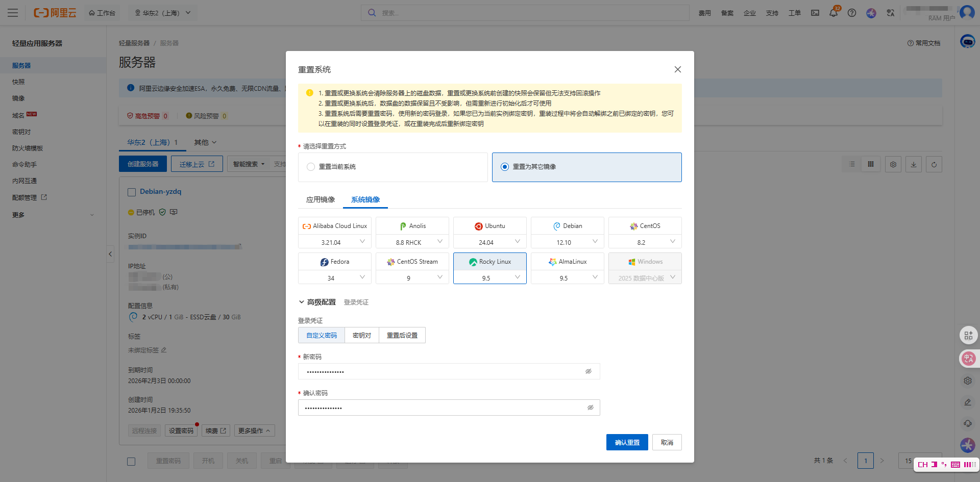Click the floating translation widget icon

pyautogui.click(x=968, y=359)
